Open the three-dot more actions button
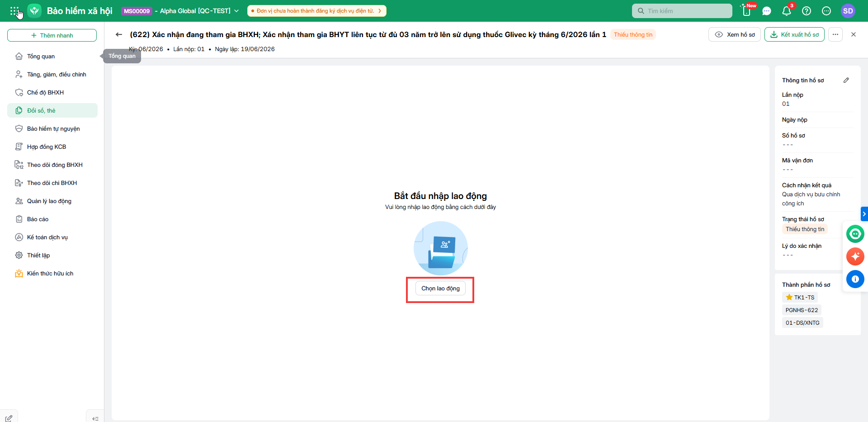This screenshot has height=422, width=868. (x=835, y=34)
